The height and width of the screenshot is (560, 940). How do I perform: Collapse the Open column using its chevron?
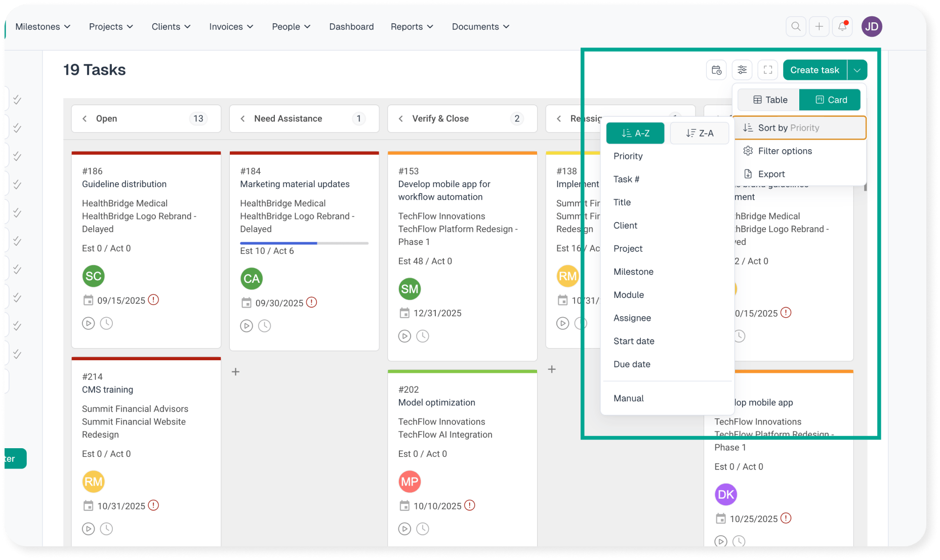pyautogui.click(x=85, y=119)
